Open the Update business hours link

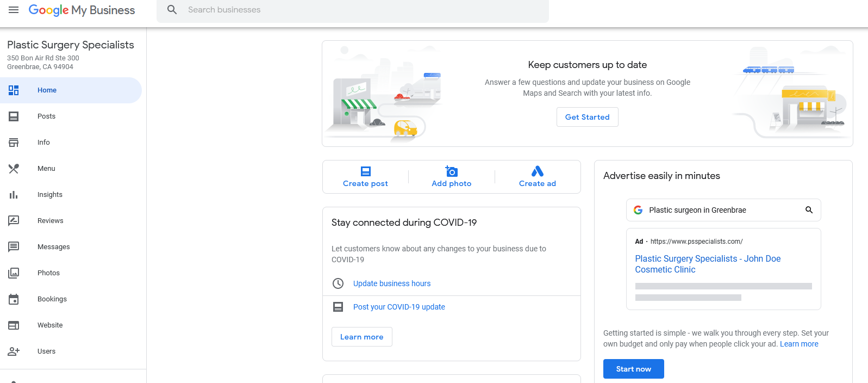(392, 283)
